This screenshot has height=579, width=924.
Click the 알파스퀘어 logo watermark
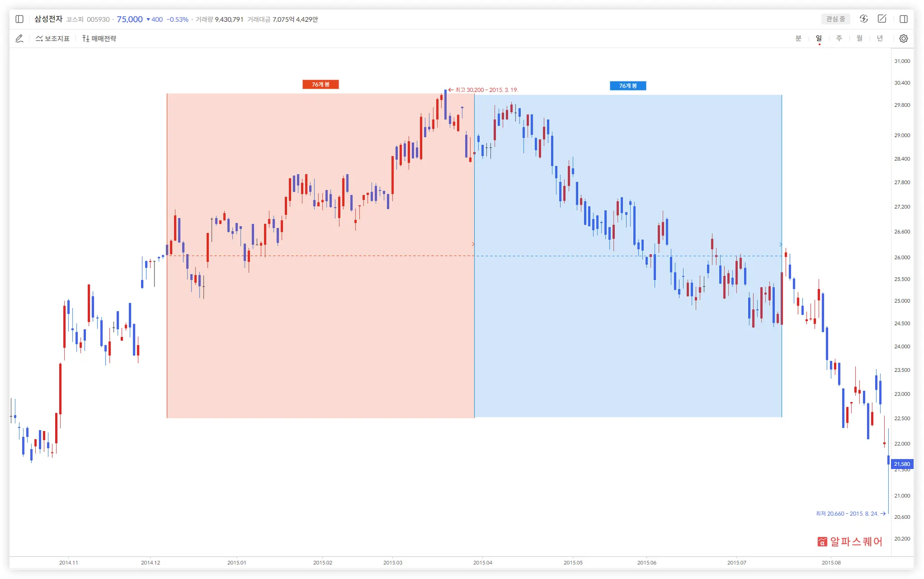(850, 541)
